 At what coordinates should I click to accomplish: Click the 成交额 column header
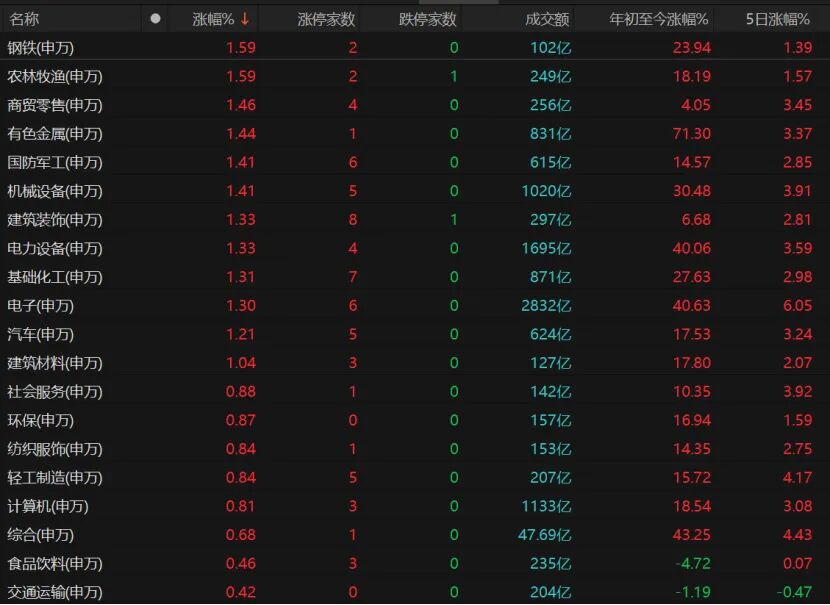(x=547, y=18)
